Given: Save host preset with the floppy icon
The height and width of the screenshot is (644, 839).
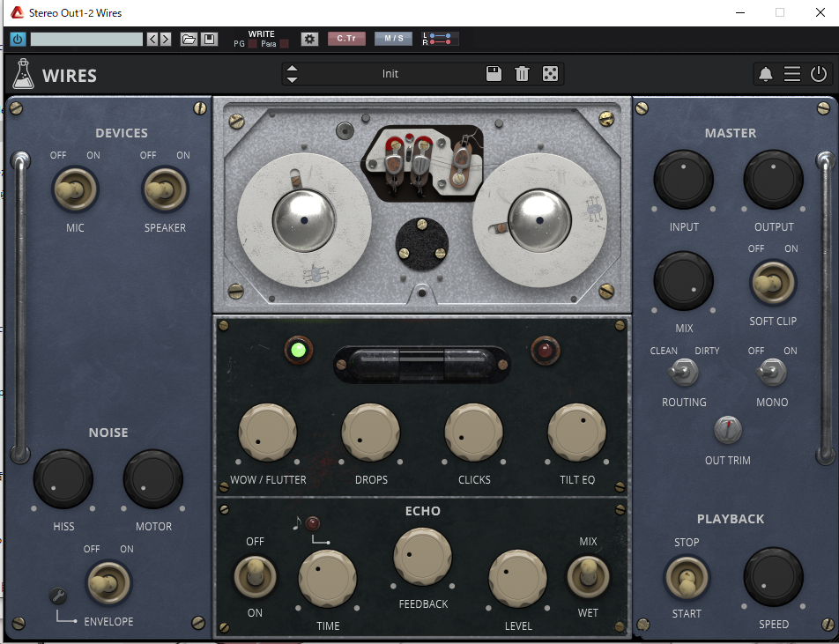Looking at the screenshot, I should coord(209,39).
